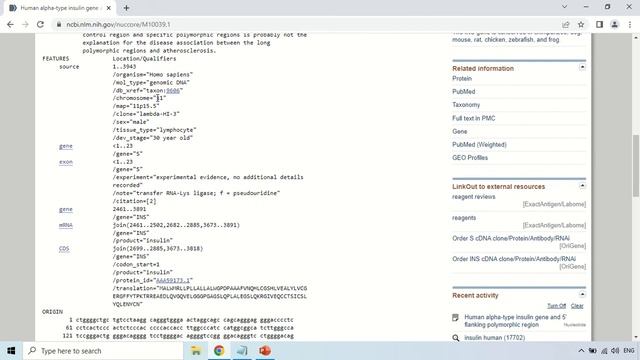Open Chrome from the taskbar
This screenshot has height=360, width=640.
coord(219,351)
